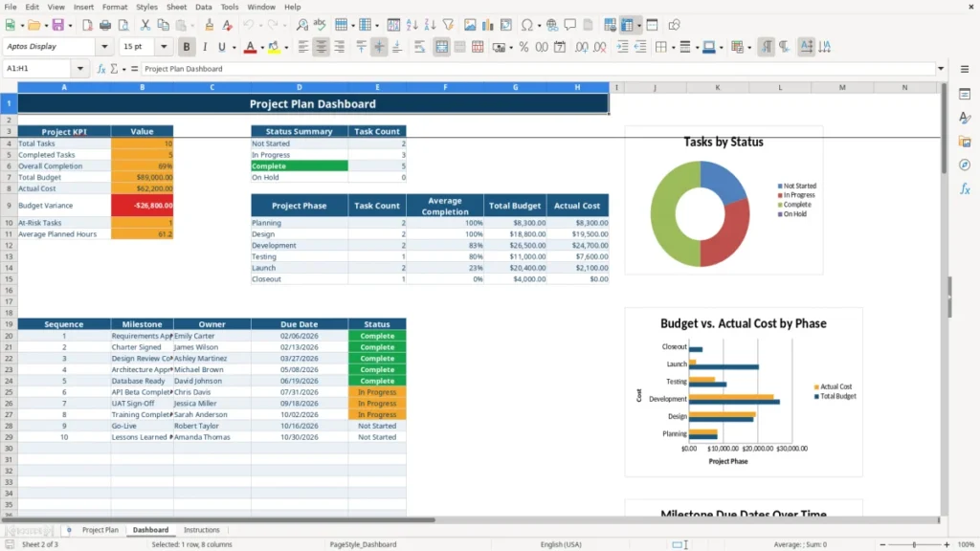Open sidebar Gallery icon
This screenshot has height=551, width=980.
[x=965, y=142]
